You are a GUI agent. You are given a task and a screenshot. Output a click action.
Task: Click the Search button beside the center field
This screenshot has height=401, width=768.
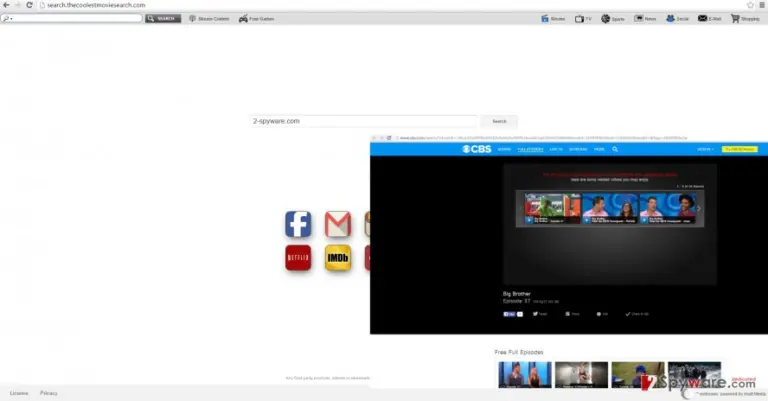499,121
